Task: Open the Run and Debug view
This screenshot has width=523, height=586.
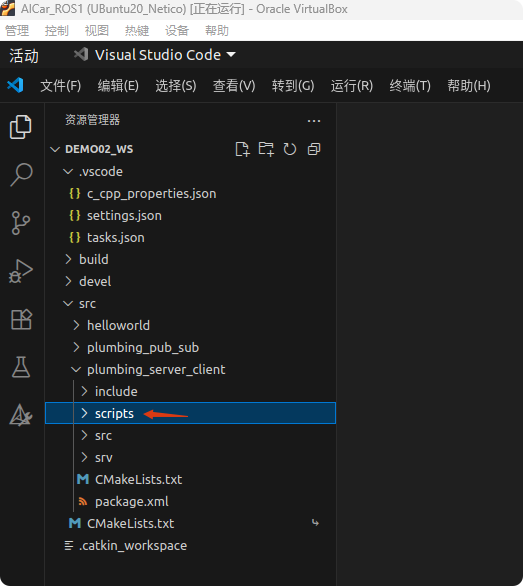Action: click(x=21, y=271)
